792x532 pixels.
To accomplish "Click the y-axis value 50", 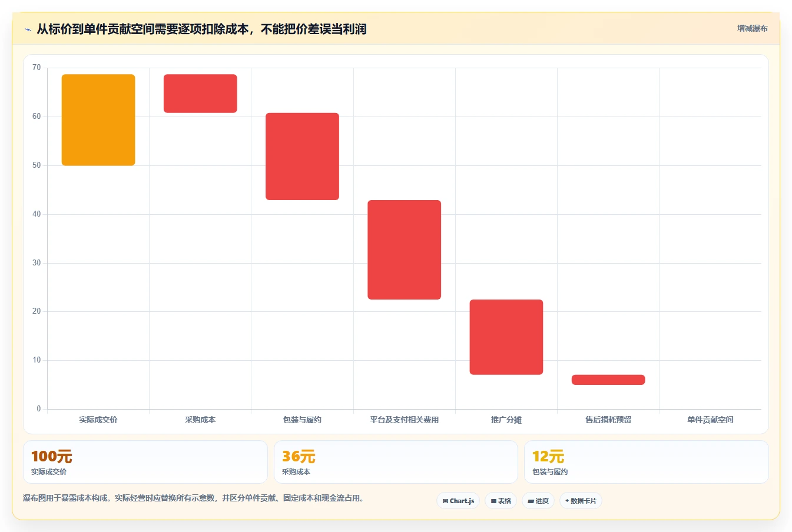I will (x=37, y=165).
